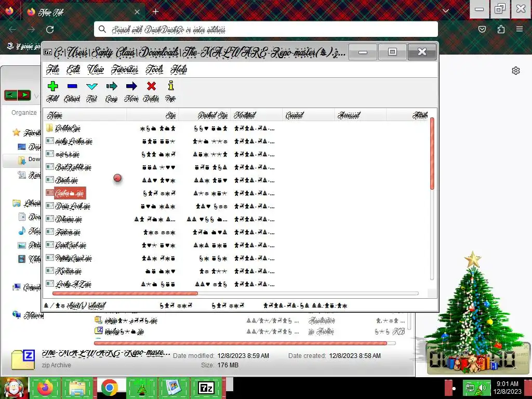Open Santa Start button

click(x=14, y=388)
